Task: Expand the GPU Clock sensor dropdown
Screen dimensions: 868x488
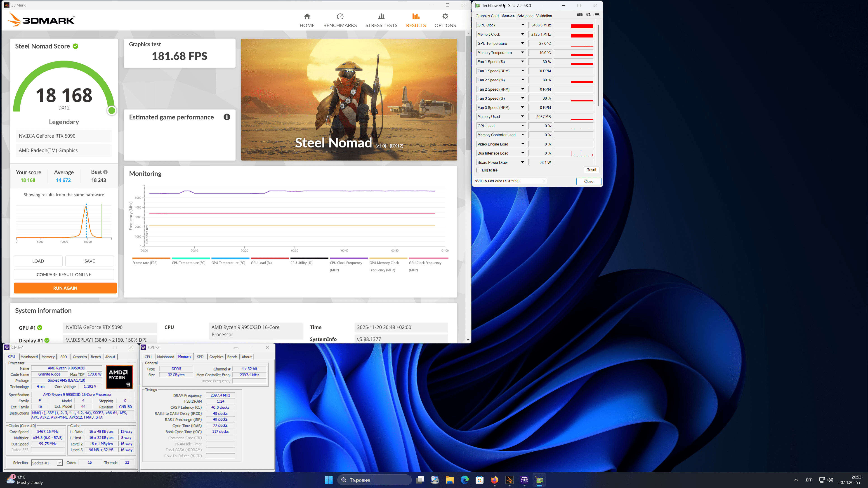Action: 522,25
